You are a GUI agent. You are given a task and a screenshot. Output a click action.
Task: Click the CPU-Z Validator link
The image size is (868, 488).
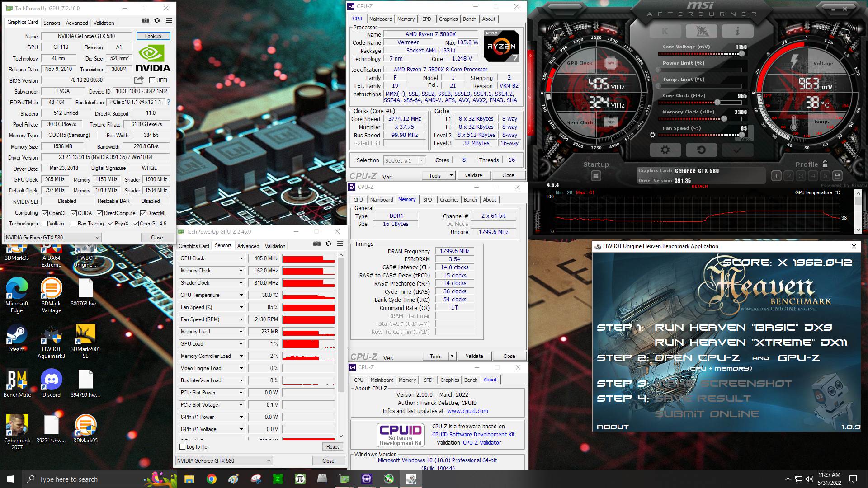[x=482, y=443]
